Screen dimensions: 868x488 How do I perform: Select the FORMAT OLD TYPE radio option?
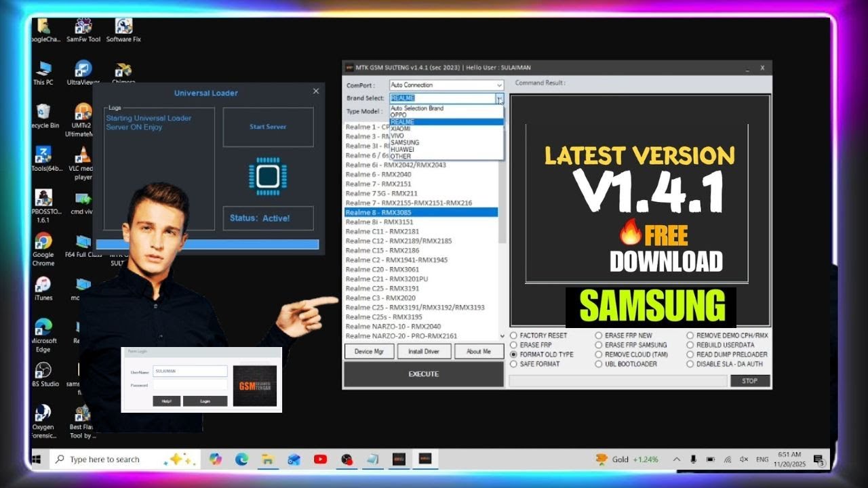pos(542,354)
